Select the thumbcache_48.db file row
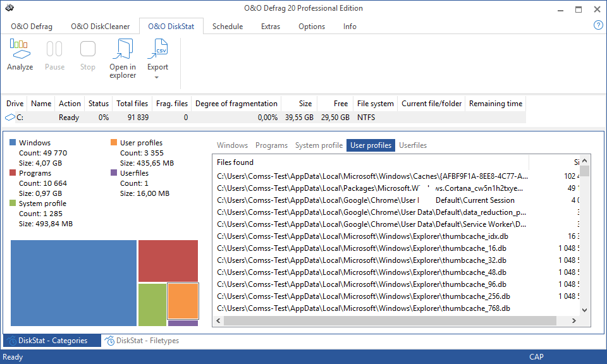This screenshot has width=607, height=364. 396,272
